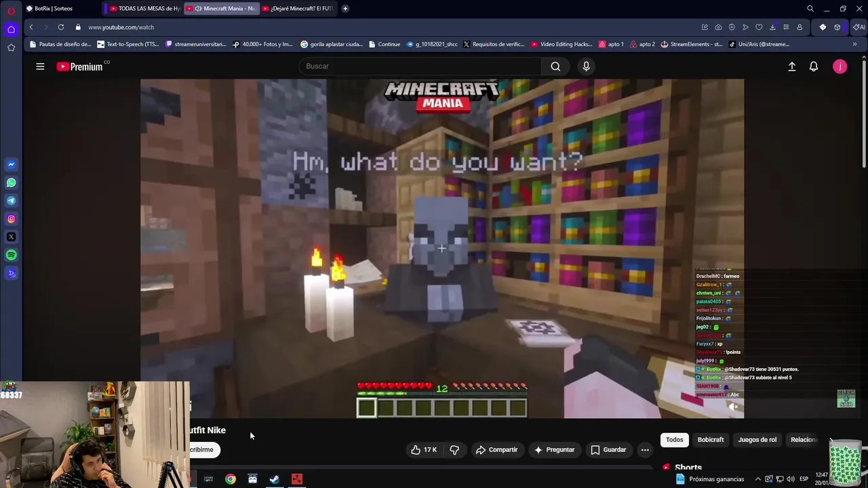
Task: Share the video via Compartir
Action: 497,449
